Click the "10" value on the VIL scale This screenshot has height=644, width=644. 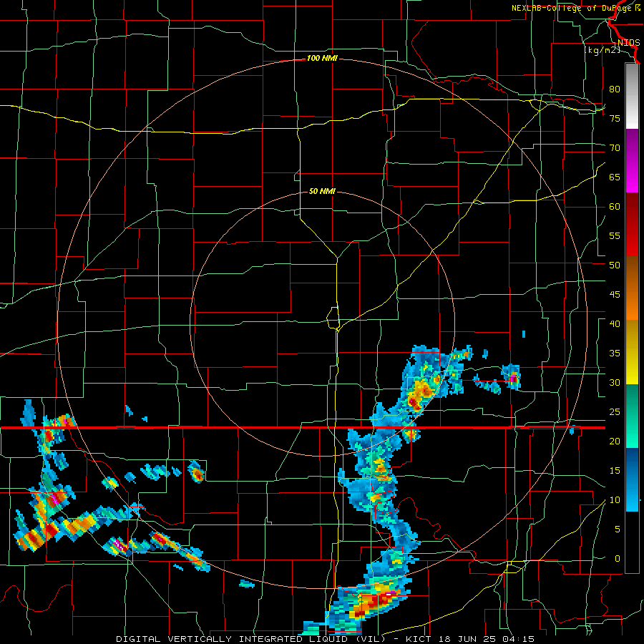tap(615, 500)
